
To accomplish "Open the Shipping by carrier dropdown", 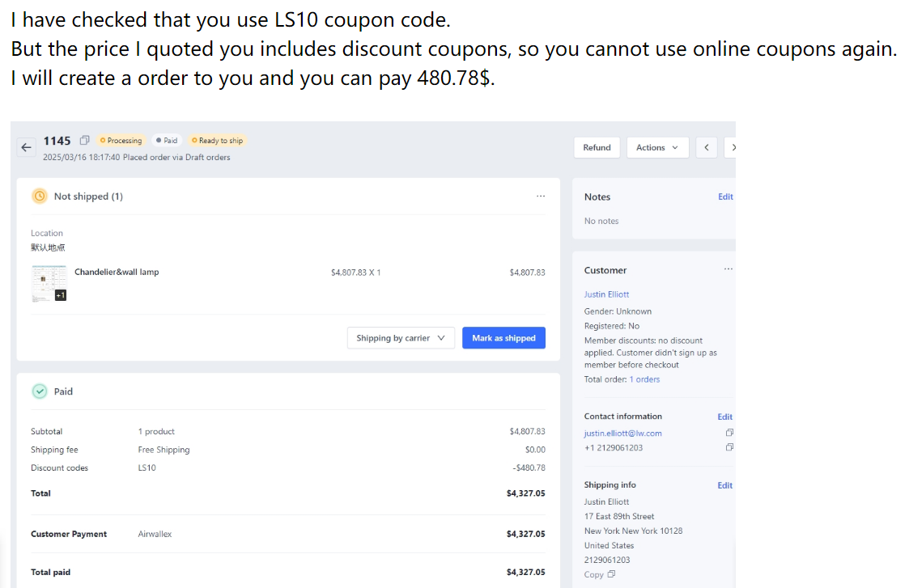I will coord(401,338).
